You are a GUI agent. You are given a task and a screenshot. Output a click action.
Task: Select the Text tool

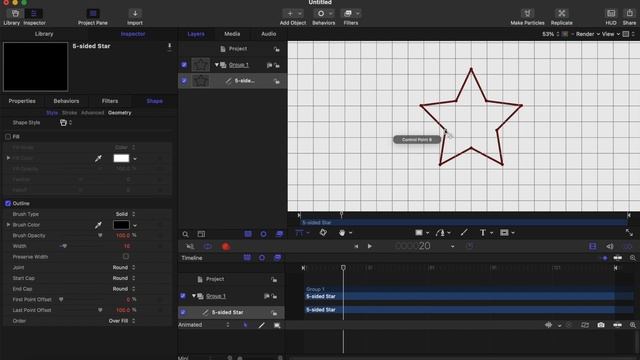[x=483, y=233]
